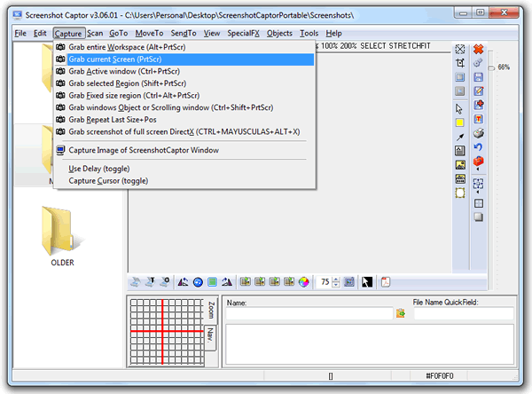
Task: Choose Grab windows Object or Scrolling window
Action: click(185, 107)
